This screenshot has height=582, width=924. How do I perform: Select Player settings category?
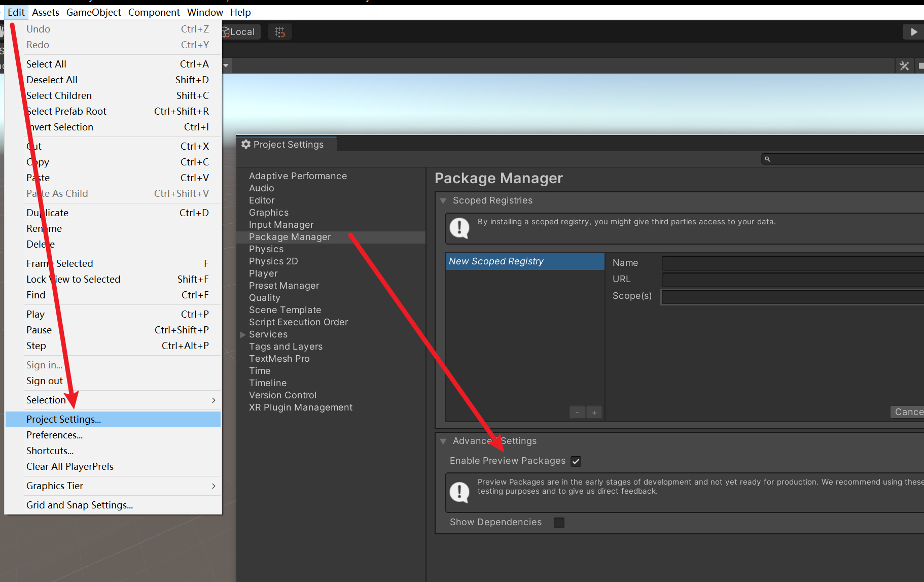click(x=331, y=273)
